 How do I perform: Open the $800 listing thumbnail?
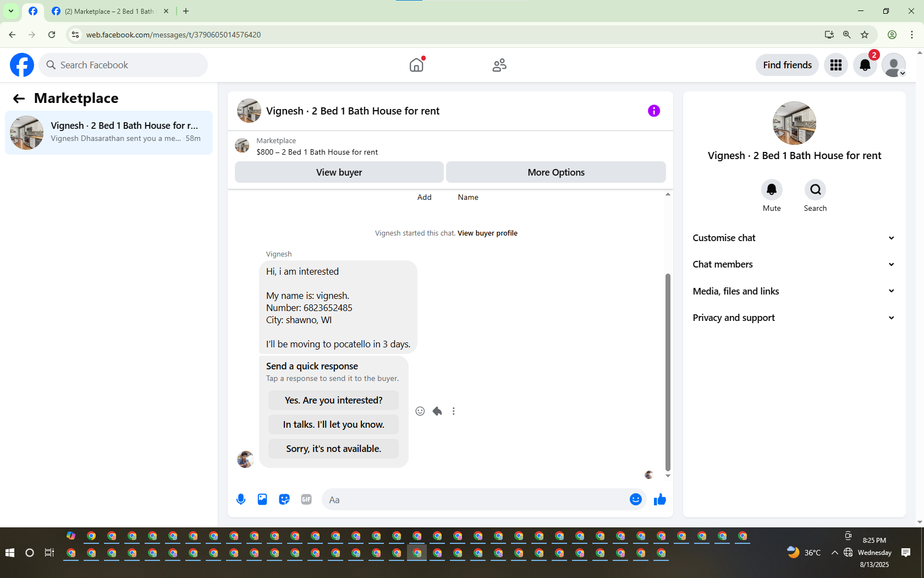pyautogui.click(x=242, y=146)
